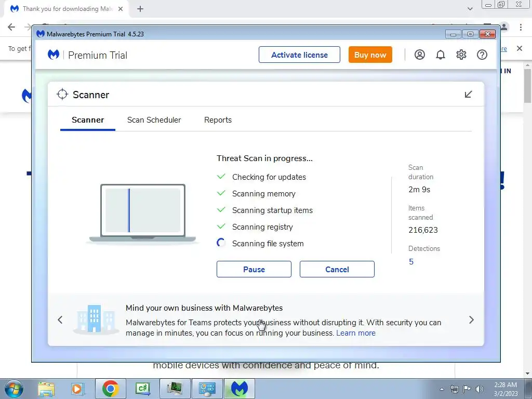
Task: Click the 'Scanning memory' step
Action: [263, 193]
